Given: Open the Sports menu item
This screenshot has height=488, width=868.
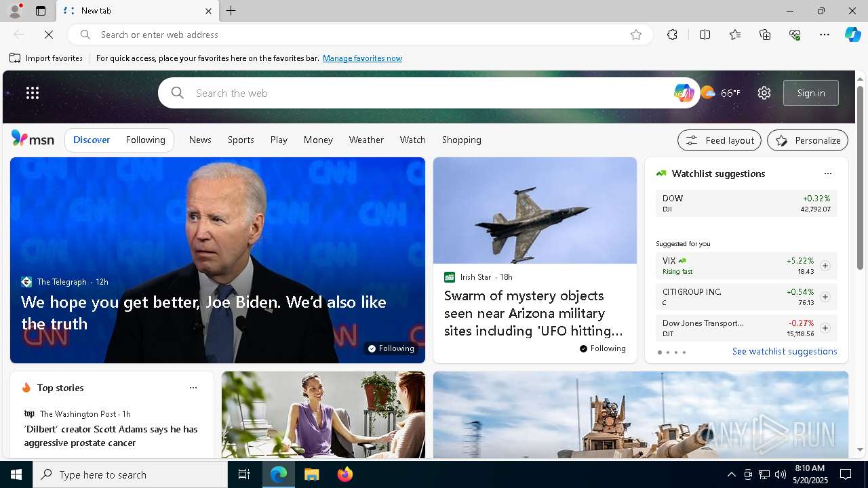Looking at the screenshot, I should pos(241,140).
